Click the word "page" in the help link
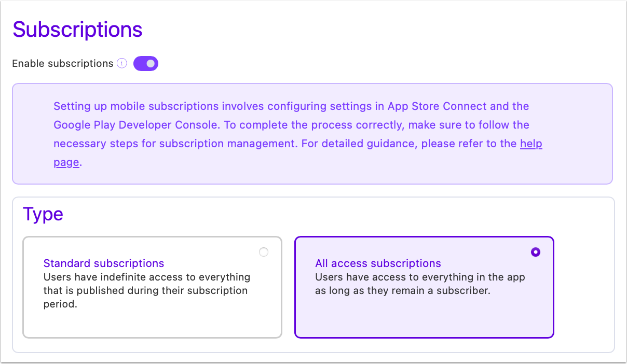 pos(66,162)
